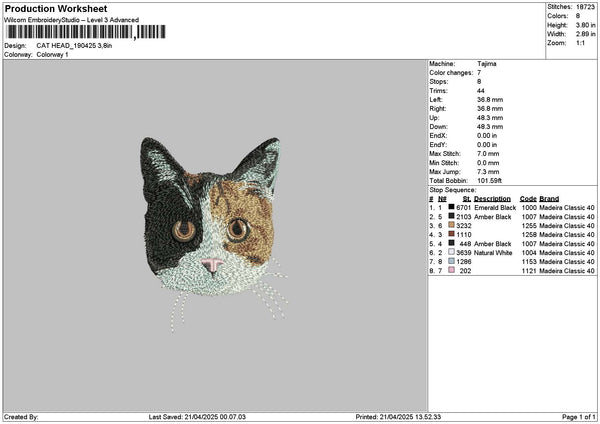Click the Description column header
This screenshot has height=424, width=600.
492,199
